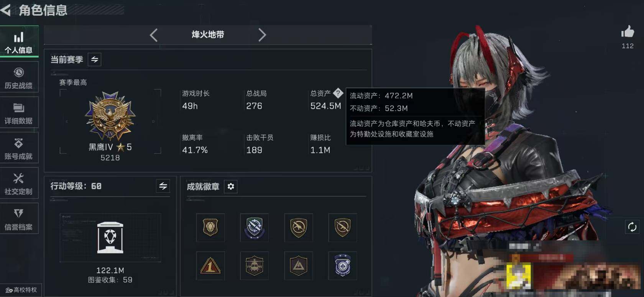Rotate the character model with refresh icon
The height and width of the screenshot is (297, 644).
click(x=632, y=227)
